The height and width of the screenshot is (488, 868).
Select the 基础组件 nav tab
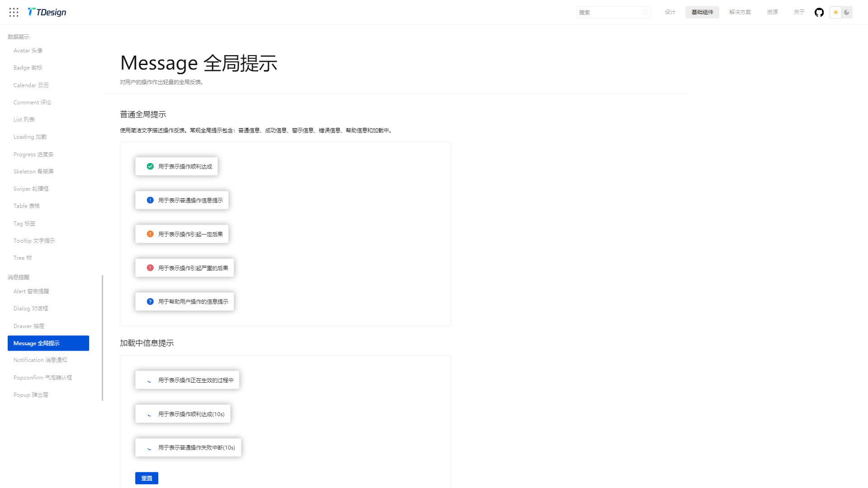point(702,12)
